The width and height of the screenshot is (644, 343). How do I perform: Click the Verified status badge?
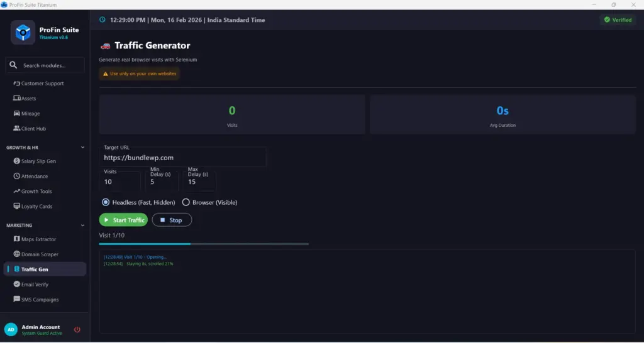coord(618,19)
